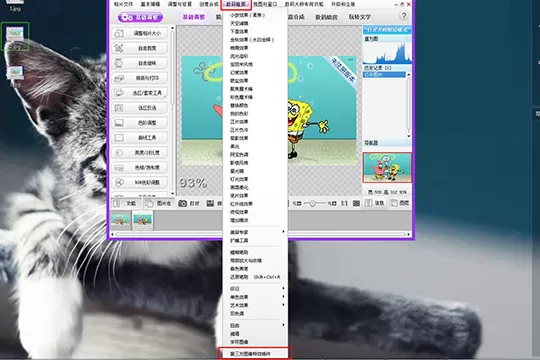Click the purple 基础调整 gear button
The width and height of the screenshot is (540, 360).
(140, 17)
